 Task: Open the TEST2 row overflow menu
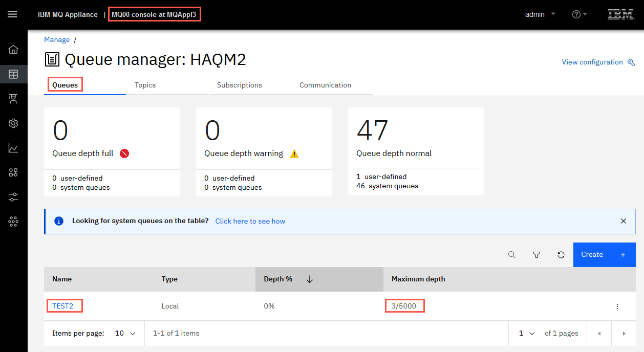[x=617, y=306]
